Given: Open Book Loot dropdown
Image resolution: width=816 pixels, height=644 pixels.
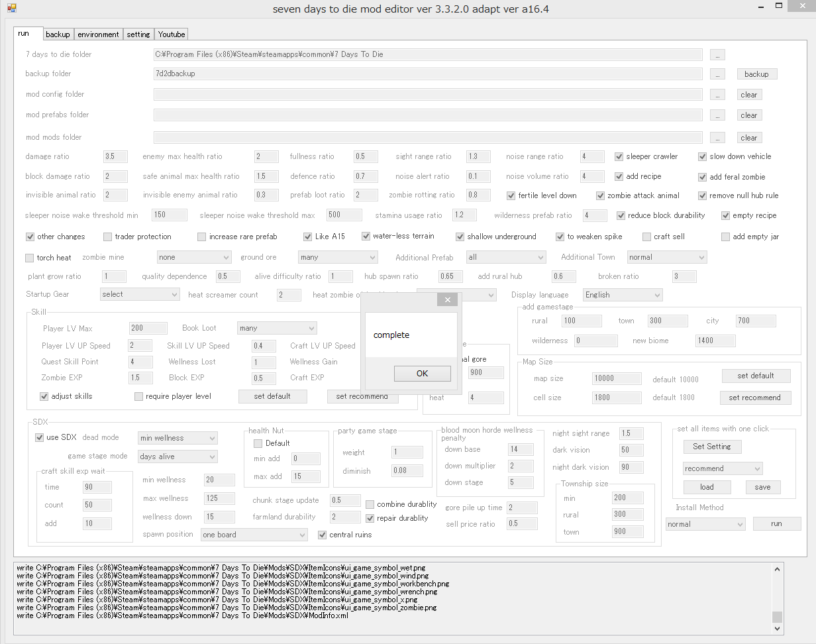Looking at the screenshot, I should (277, 328).
